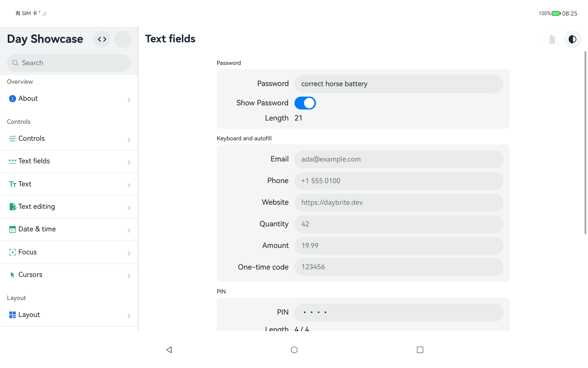588x368 pixels.
Task: Open the Text sidebar item
Action: 69,184
